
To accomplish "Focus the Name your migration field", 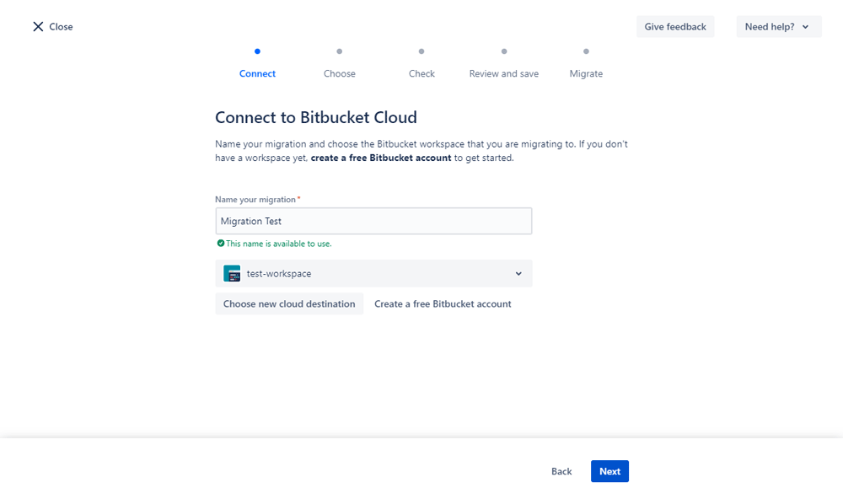I will (373, 221).
